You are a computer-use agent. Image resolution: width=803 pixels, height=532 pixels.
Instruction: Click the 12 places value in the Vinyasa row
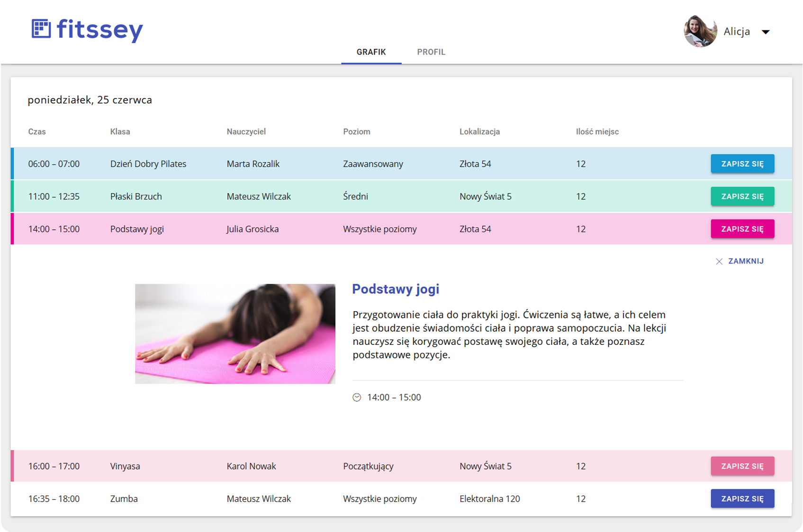(x=581, y=466)
